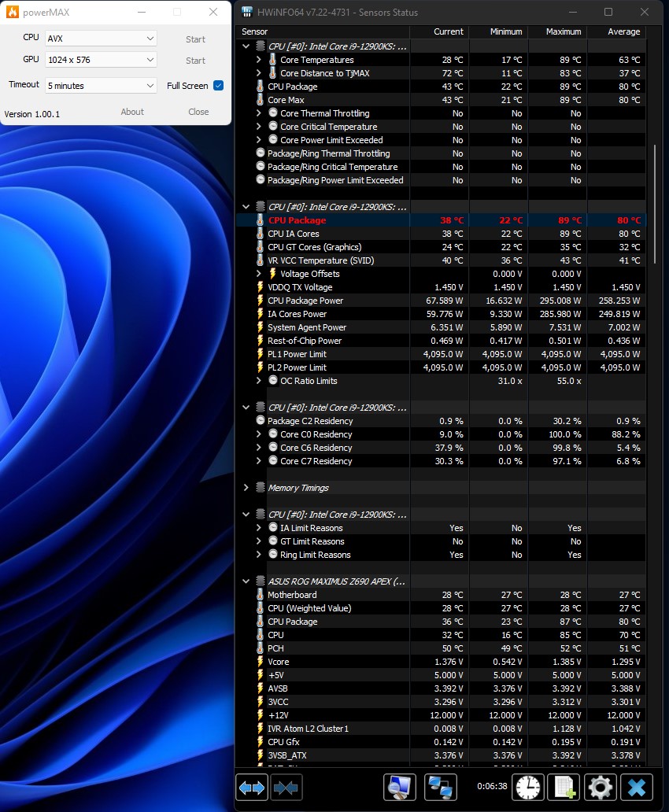Collapse the ASUS ROG MAXIMUS Z690 APEX group
Viewport: 669px width, 812px height.
coord(246,581)
